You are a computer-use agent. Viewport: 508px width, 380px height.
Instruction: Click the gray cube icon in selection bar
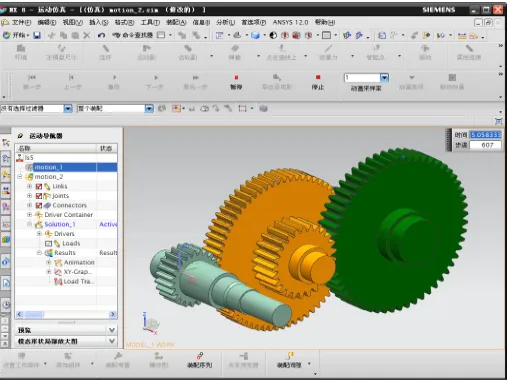pyautogui.click(x=263, y=108)
